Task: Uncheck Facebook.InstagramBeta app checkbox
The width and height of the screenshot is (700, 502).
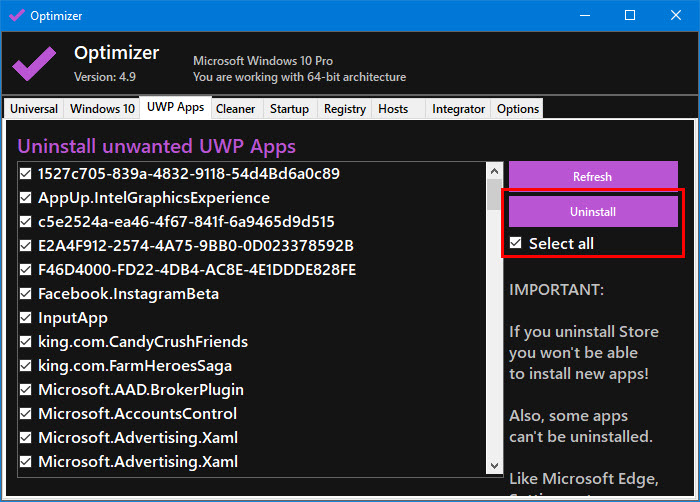Action: [x=26, y=294]
